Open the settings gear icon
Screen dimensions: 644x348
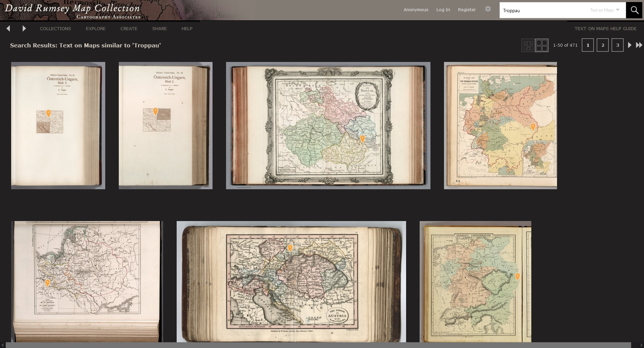pyautogui.click(x=488, y=9)
